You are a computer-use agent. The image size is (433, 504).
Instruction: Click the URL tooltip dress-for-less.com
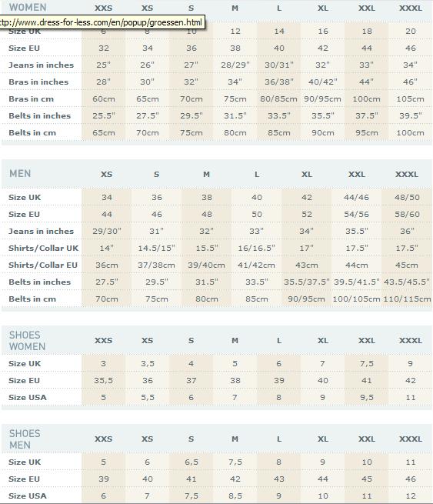click(102, 22)
